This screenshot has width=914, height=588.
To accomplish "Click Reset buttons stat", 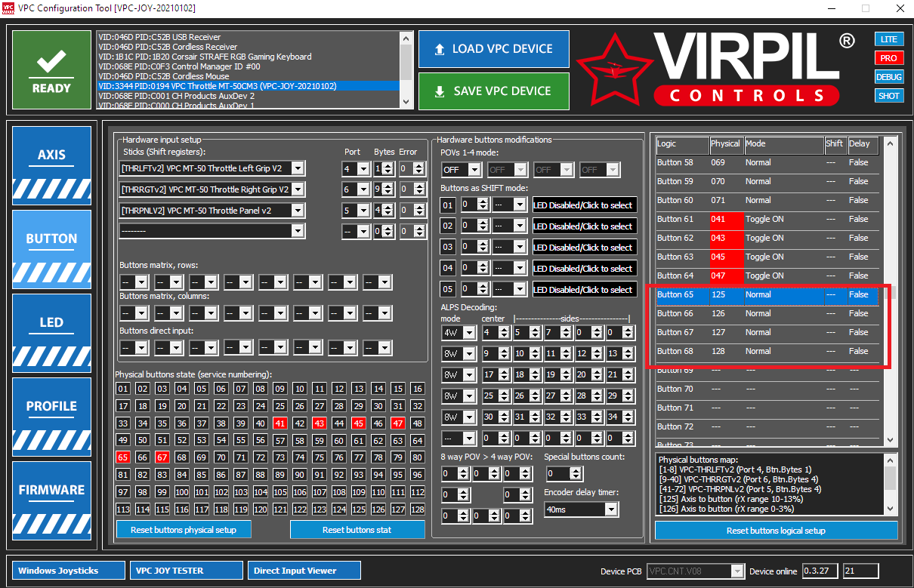I will 357,530.
